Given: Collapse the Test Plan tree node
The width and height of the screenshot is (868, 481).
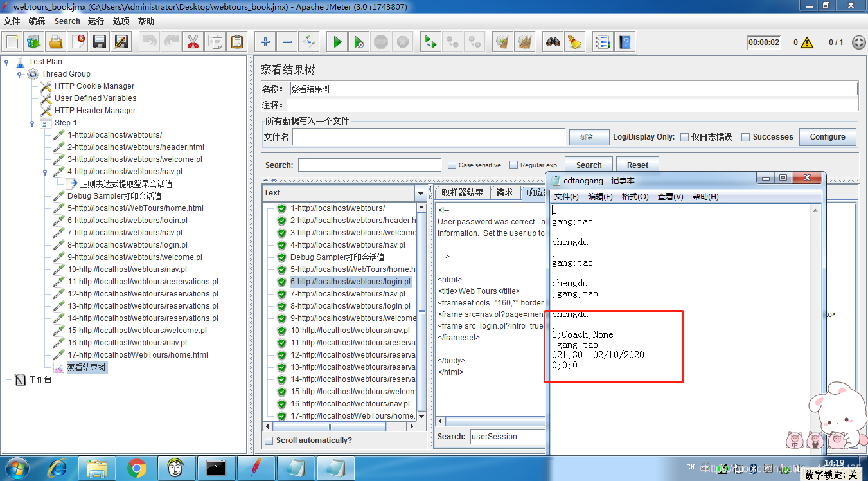Looking at the screenshot, I should tap(7, 62).
